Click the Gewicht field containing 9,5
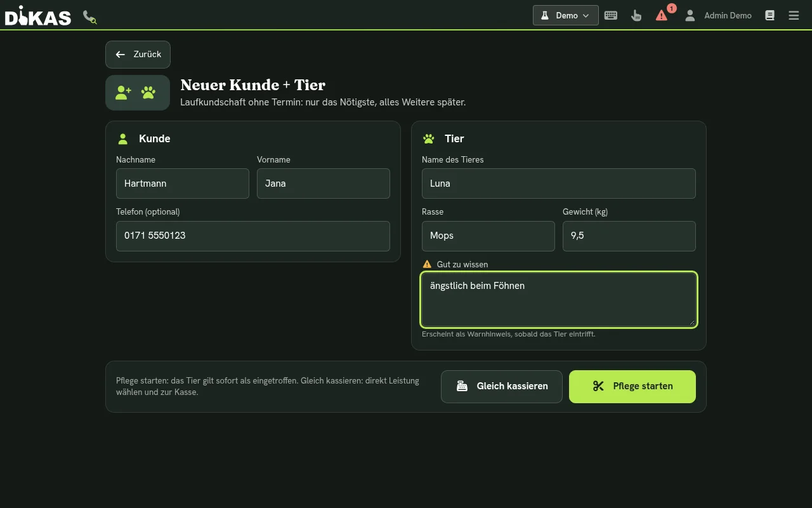Screen dimensions: 812x508 pyautogui.click(x=629, y=236)
